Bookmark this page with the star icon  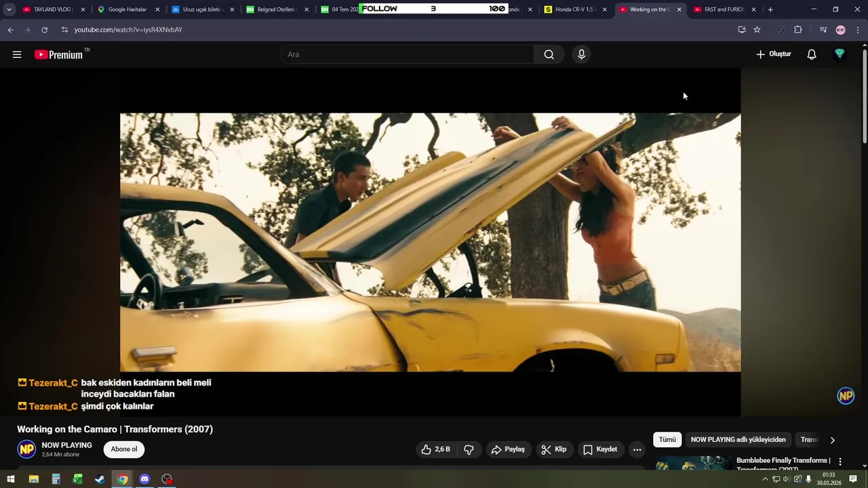(x=757, y=30)
